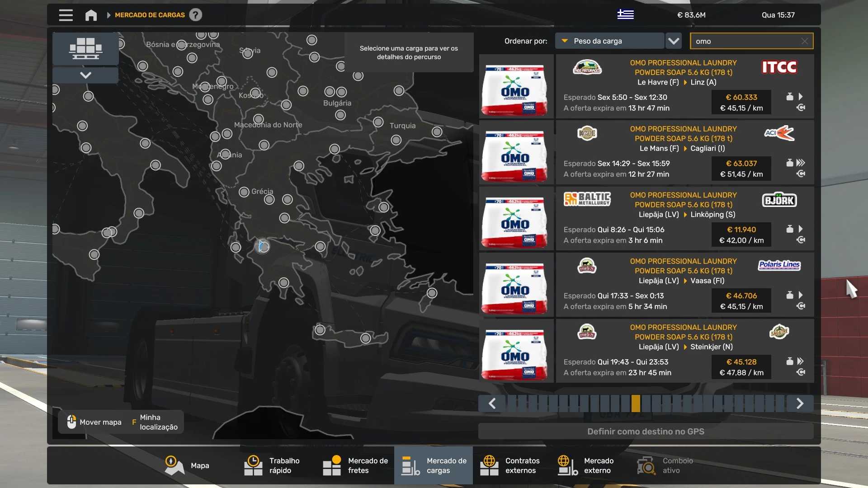Go to the home screen icon
The image size is (868, 488).
[91, 15]
